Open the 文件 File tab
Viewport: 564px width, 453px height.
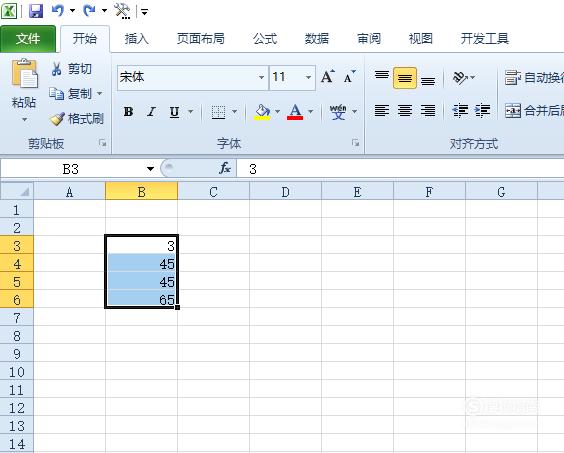pyautogui.click(x=28, y=39)
